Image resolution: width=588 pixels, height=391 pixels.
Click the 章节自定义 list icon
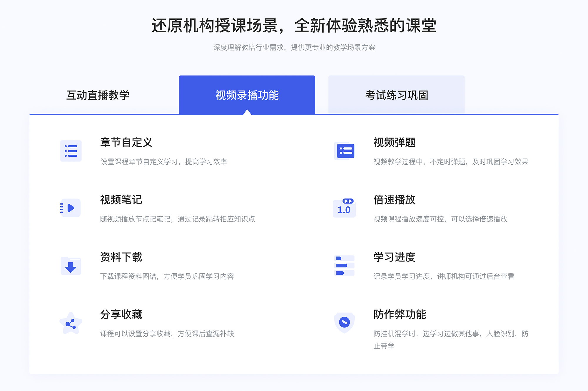point(71,152)
